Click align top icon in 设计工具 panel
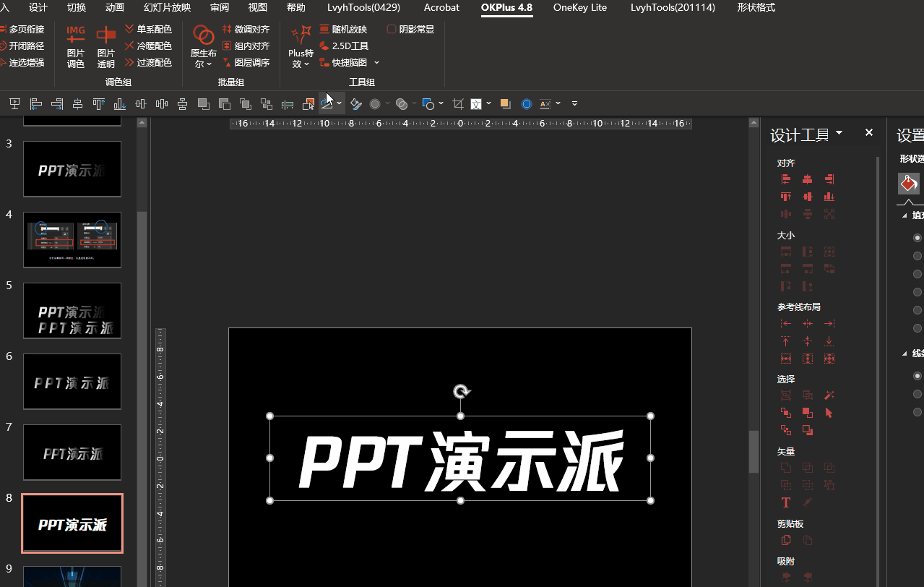This screenshot has width=924, height=587. click(786, 197)
